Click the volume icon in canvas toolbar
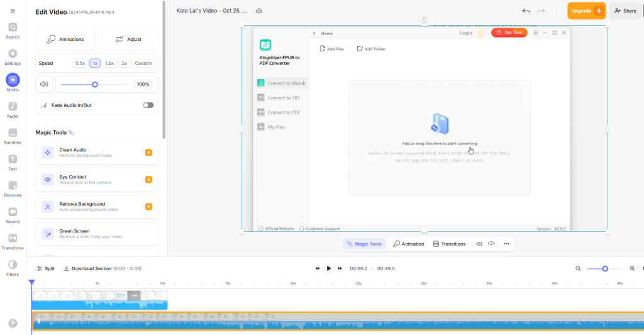This screenshot has width=644, height=335. (479, 244)
